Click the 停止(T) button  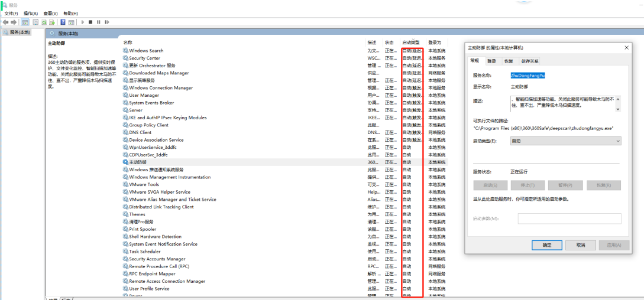coord(528,185)
